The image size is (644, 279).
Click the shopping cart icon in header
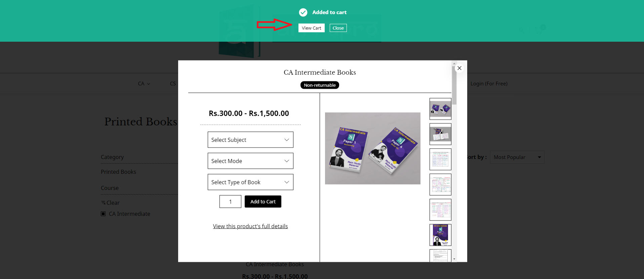point(538,30)
